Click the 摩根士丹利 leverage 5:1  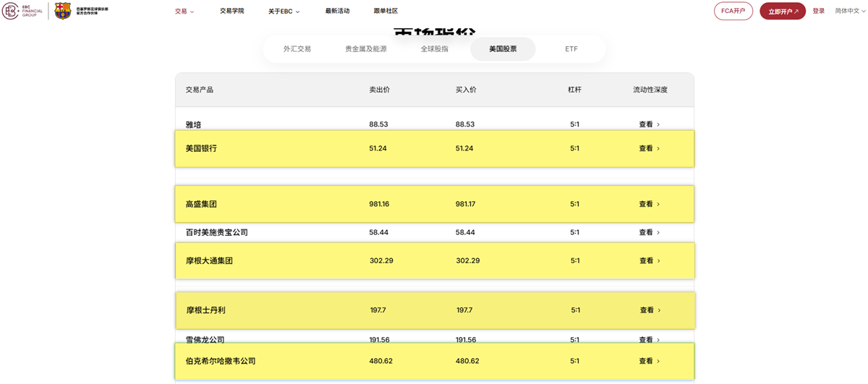tap(576, 310)
